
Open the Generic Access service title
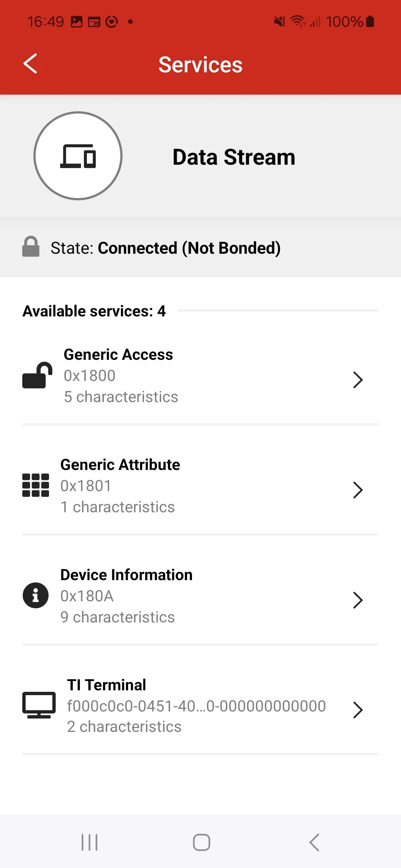(118, 355)
